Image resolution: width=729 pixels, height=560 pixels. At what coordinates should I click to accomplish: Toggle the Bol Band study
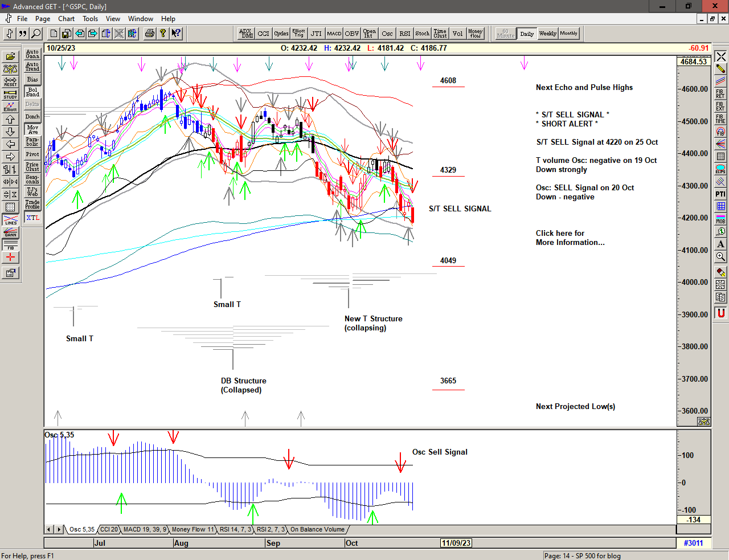pos(32,92)
